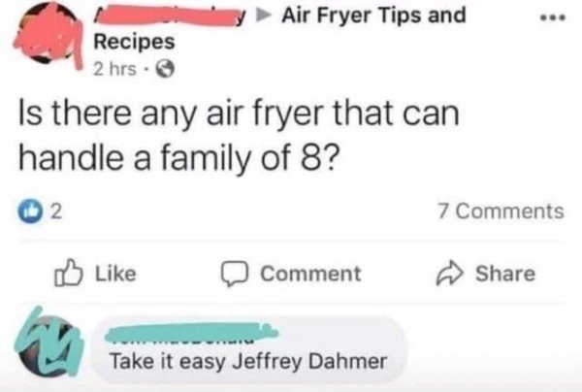Click the 2 hrs post timestamp

pyautogui.click(x=114, y=69)
